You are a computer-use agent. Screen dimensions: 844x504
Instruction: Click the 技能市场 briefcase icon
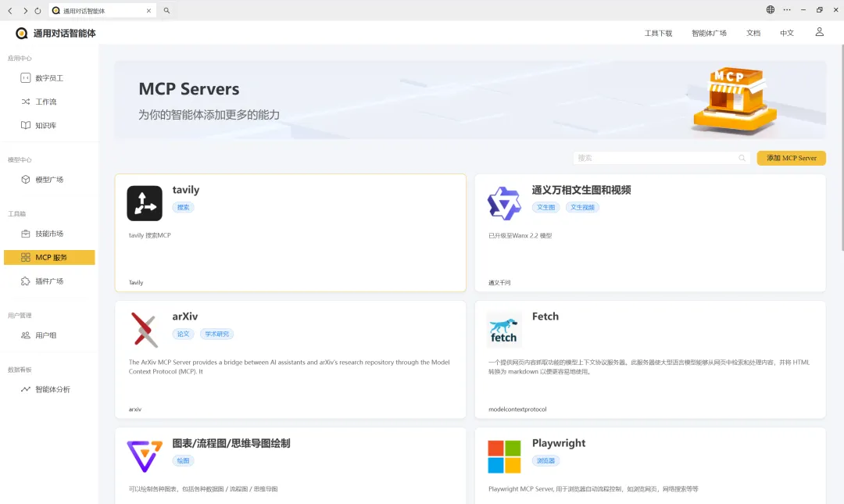[25, 234]
